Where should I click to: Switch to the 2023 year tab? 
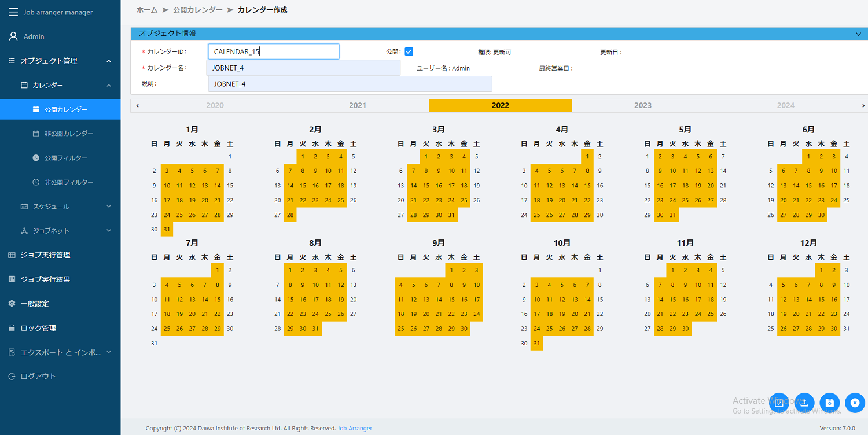tap(643, 105)
